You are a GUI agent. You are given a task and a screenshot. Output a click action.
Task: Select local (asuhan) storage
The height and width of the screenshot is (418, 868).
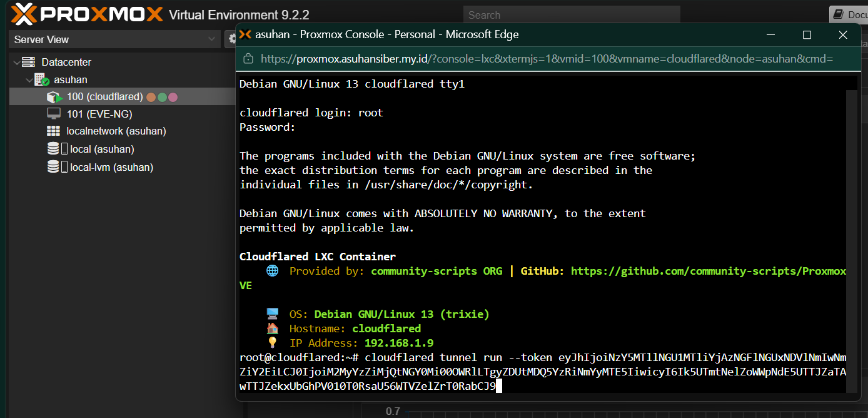pos(102,149)
